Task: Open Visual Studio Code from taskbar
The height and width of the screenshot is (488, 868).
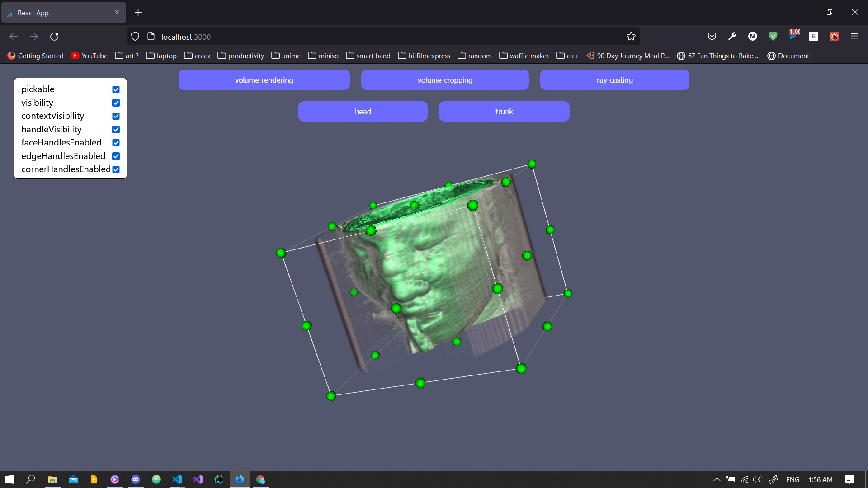Action: coord(177,479)
